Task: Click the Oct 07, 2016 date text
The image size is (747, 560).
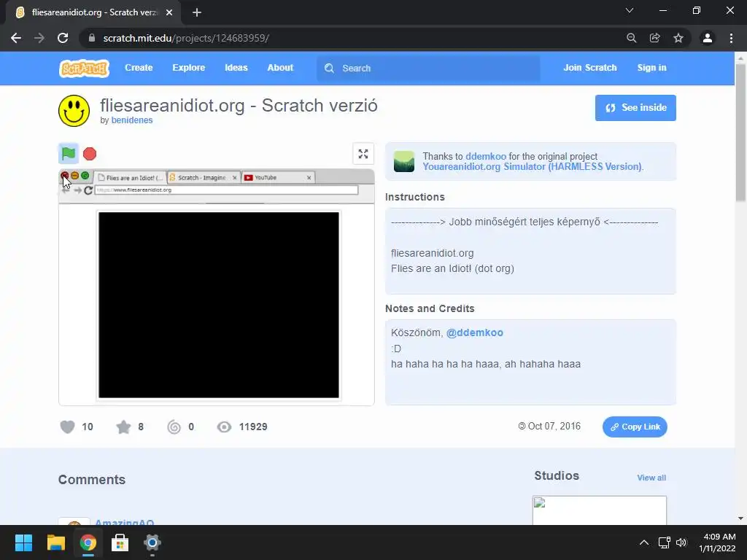Action: pos(554,426)
